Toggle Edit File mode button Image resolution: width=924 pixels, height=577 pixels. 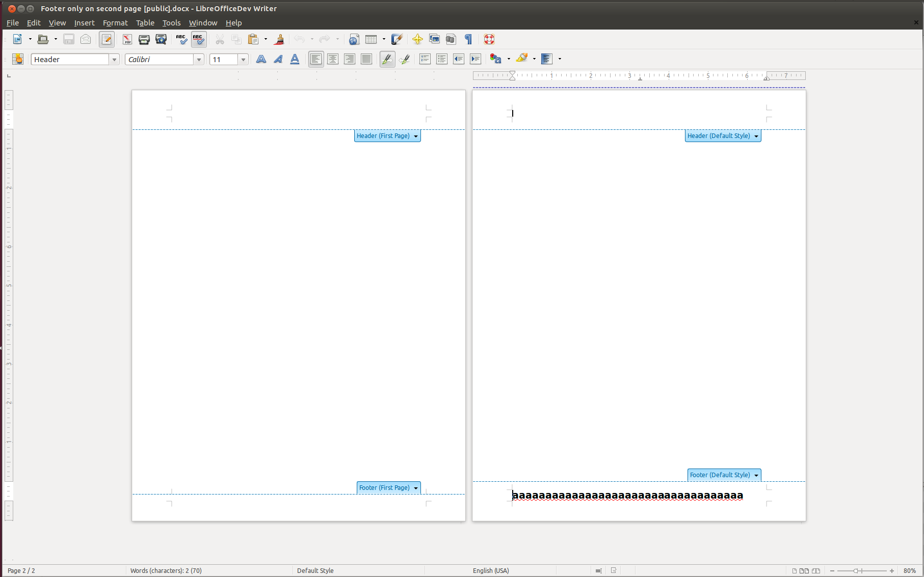tap(107, 39)
